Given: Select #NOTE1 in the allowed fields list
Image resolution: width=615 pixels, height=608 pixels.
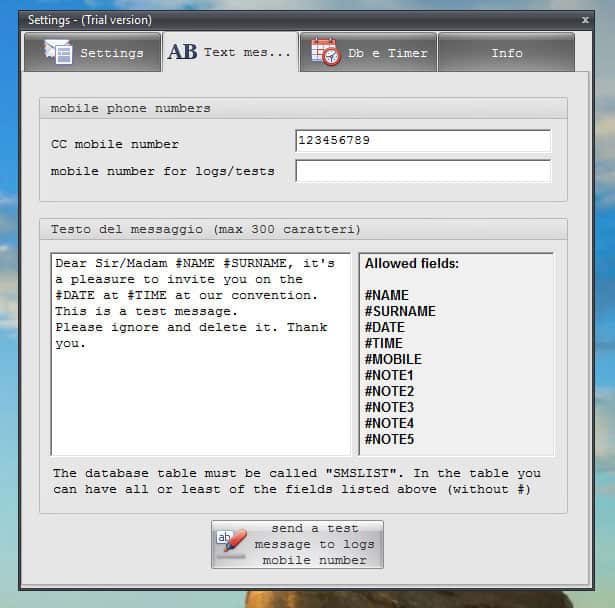Looking at the screenshot, I should [389, 375].
